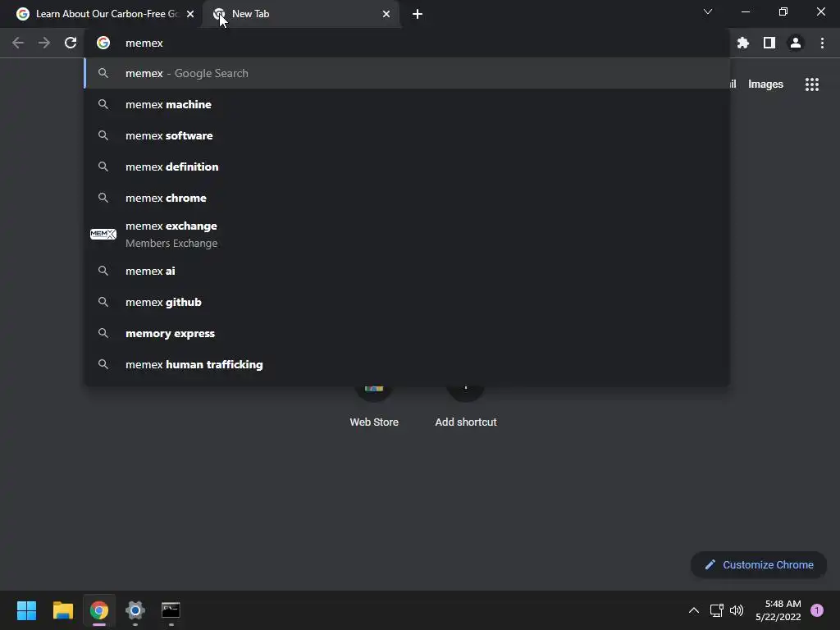Select the memex github suggestion
Screen dimensions: 840x630
(407, 302)
